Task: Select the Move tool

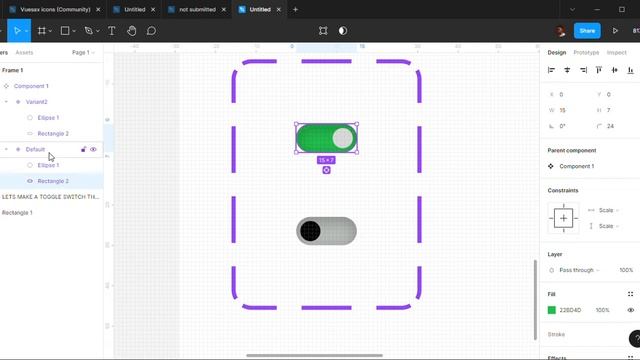Action: pyautogui.click(x=17, y=31)
